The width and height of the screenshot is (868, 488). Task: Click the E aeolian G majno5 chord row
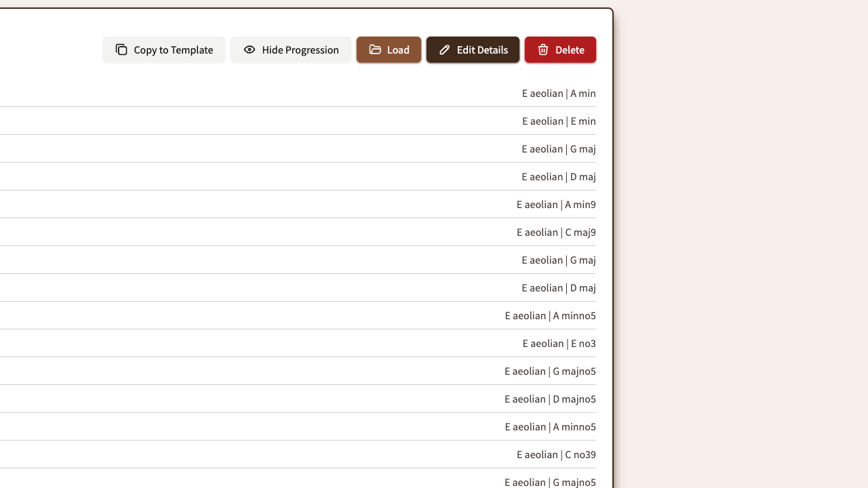550,371
